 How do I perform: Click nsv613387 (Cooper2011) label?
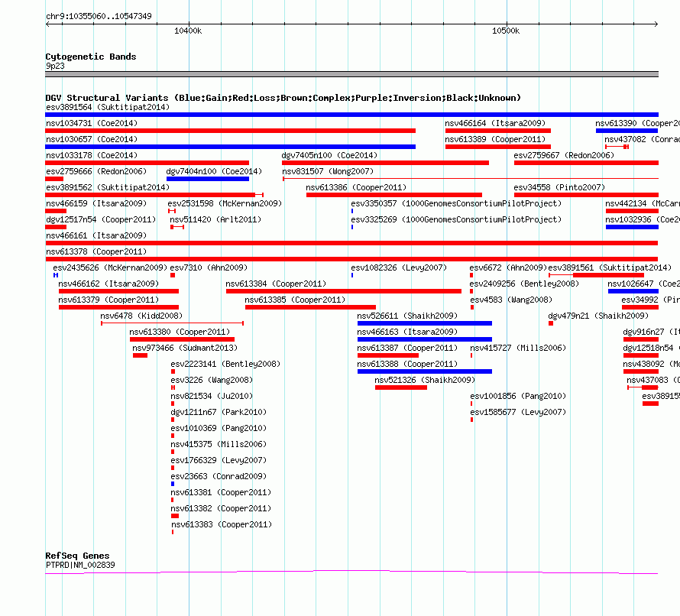point(407,348)
